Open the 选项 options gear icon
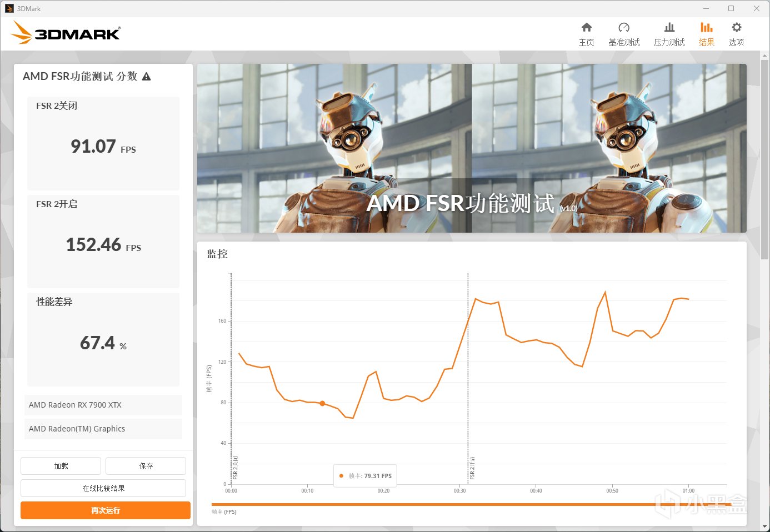The width and height of the screenshot is (770, 532). (737, 27)
